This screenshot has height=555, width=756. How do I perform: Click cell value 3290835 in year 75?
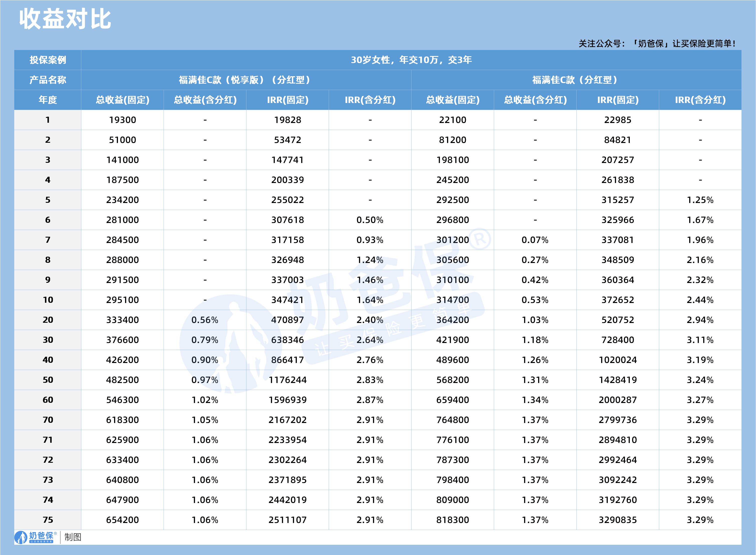click(617, 520)
